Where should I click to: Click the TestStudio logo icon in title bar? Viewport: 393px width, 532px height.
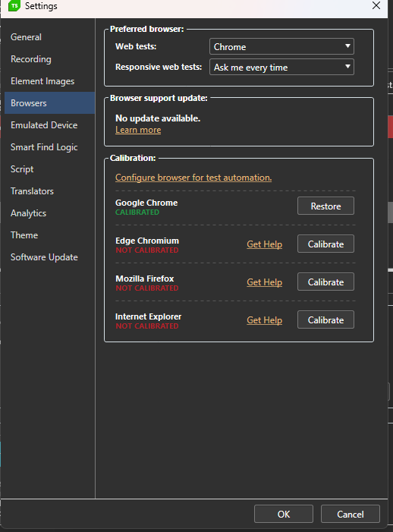coord(14,6)
